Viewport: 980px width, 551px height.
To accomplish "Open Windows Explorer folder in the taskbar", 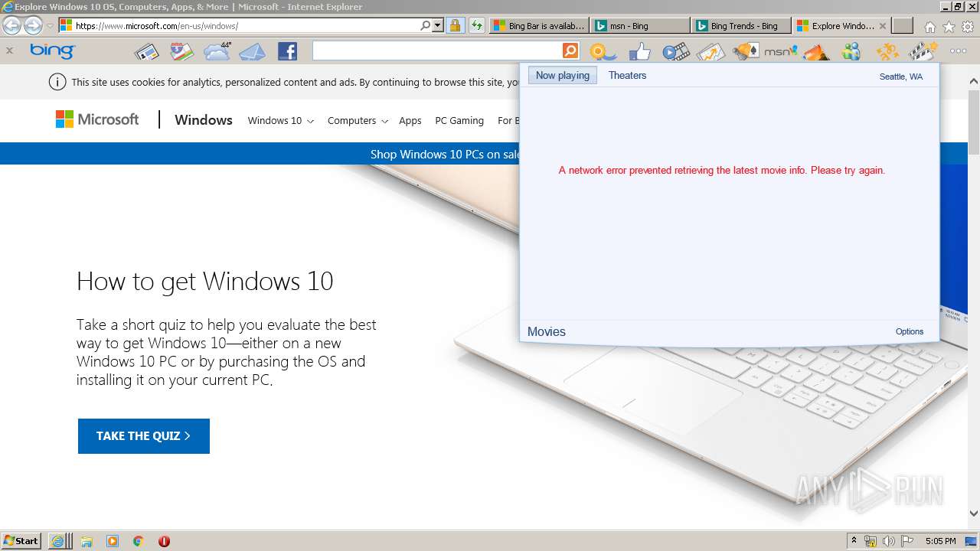I will coord(87,541).
